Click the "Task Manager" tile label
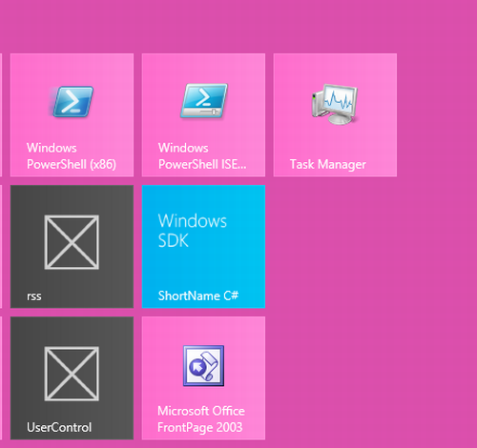 (328, 165)
